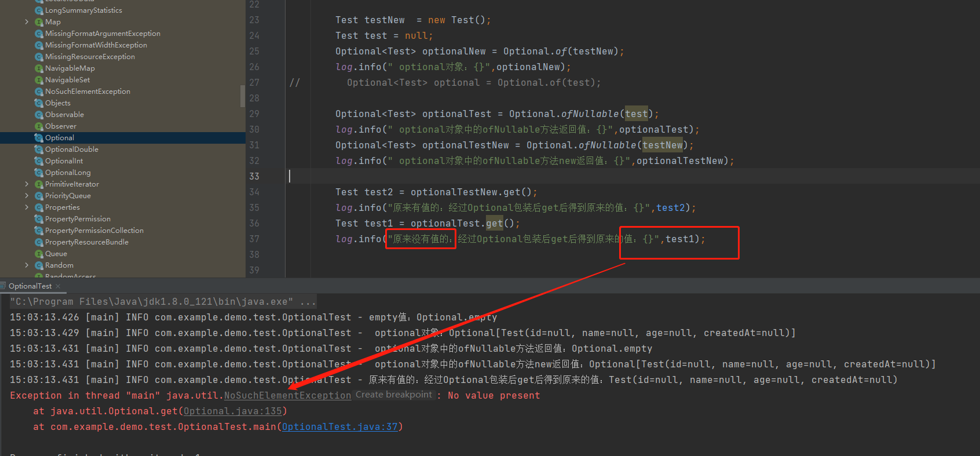Click the Properties class icon
The height and width of the screenshot is (456, 980).
click(x=39, y=207)
